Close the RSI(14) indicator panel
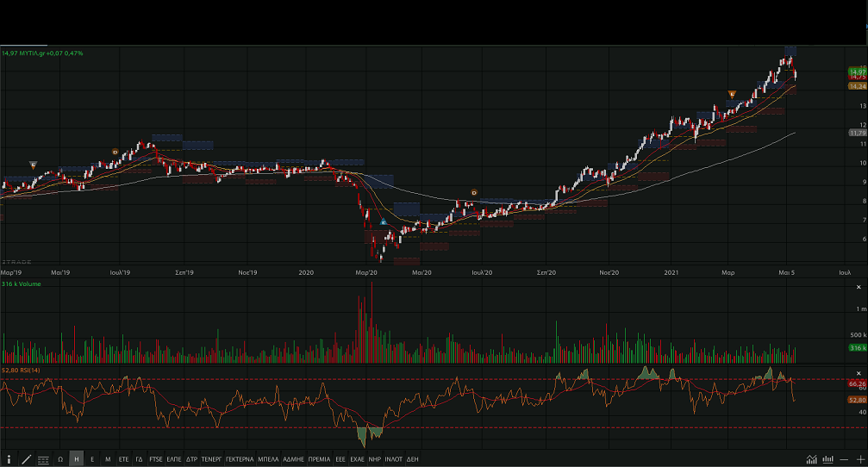868x467 pixels. pos(858,372)
